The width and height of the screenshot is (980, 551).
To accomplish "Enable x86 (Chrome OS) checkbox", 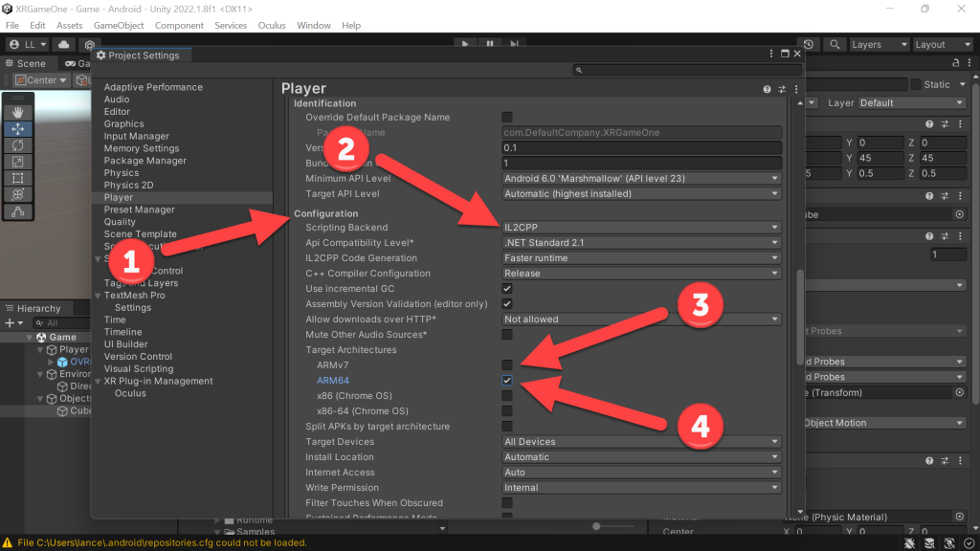I will (x=507, y=396).
